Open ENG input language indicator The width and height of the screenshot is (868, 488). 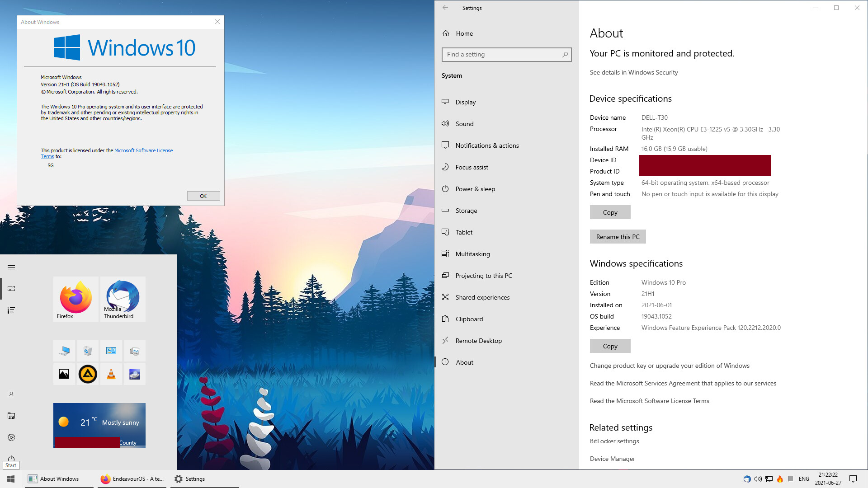click(x=804, y=479)
